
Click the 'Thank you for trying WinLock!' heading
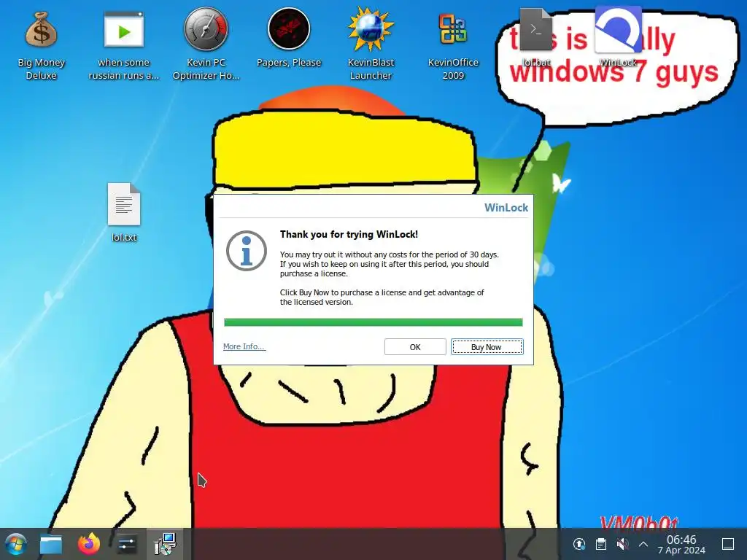pos(349,234)
